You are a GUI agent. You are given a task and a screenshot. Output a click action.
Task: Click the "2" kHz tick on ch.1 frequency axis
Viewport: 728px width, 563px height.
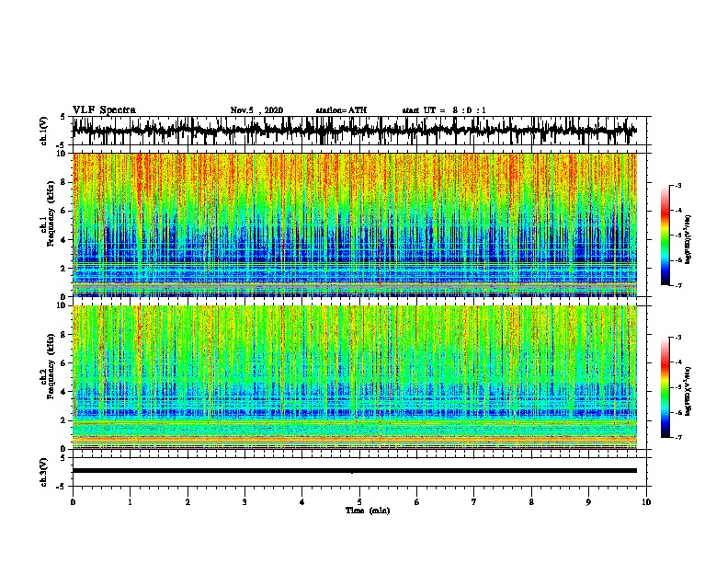tap(63, 268)
